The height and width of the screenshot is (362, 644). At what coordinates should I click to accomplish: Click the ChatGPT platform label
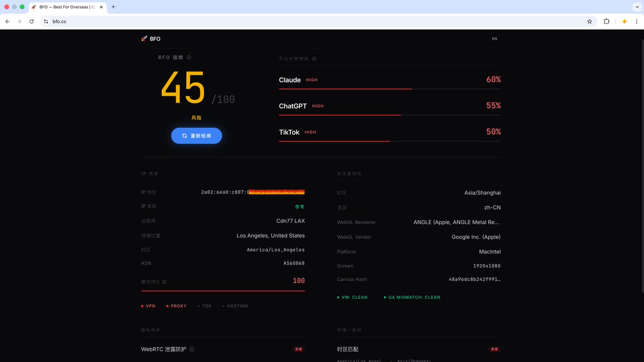click(x=292, y=106)
